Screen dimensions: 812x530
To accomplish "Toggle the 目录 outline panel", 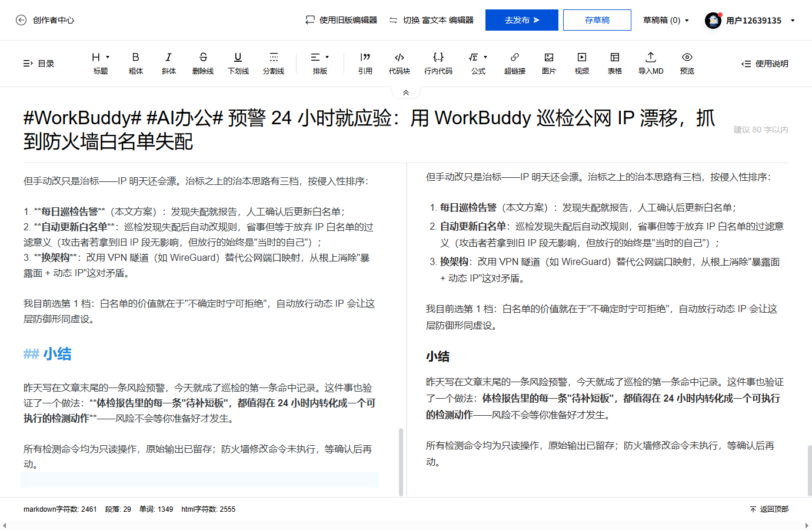I will tap(39, 64).
